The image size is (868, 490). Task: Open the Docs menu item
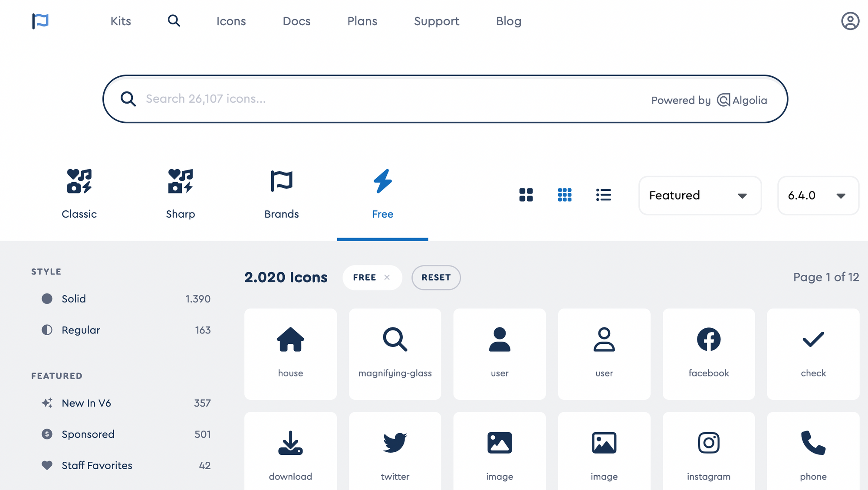click(296, 21)
